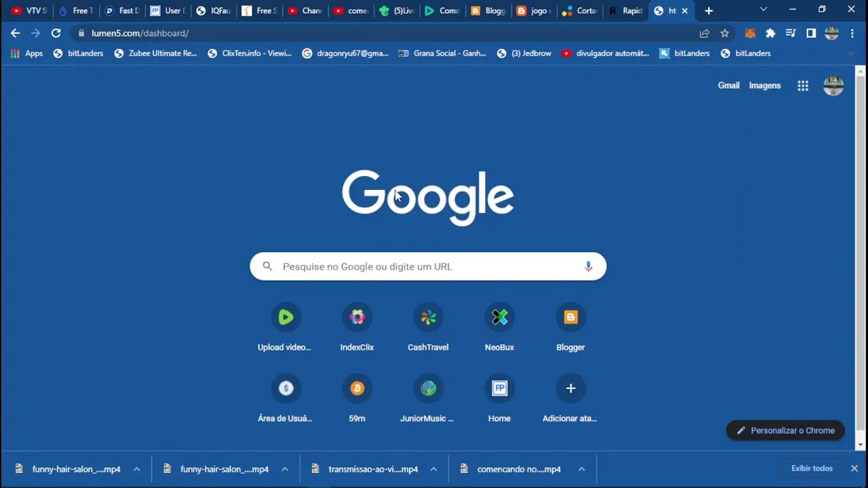Open the (3) Jedbrow bookmark
The image size is (868, 488).
pyautogui.click(x=524, y=53)
